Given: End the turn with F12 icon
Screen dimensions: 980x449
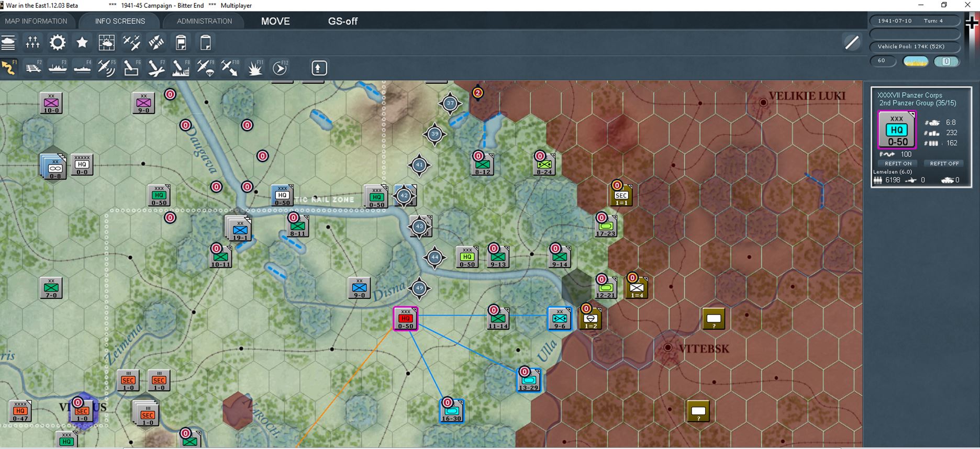Looking at the screenshot, I should coord(280,68).
